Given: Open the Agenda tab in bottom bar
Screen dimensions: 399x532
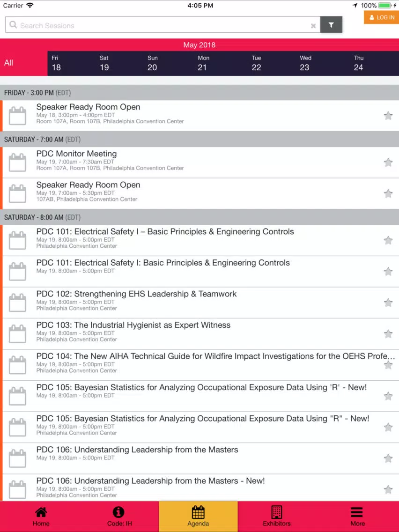Looking at the screenshot, I should (198, 517).
